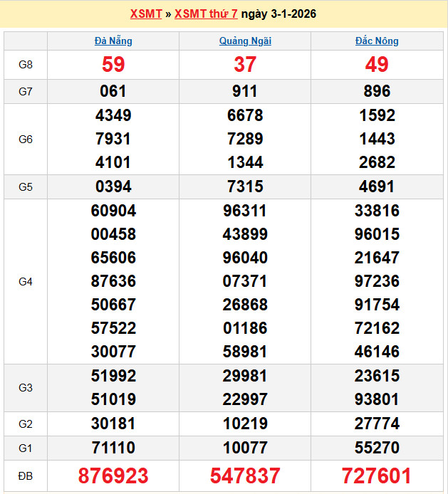Click the G4 row label
Image resolution: width=448 pixels, height=494 pixels.
[x=26, y=282]
